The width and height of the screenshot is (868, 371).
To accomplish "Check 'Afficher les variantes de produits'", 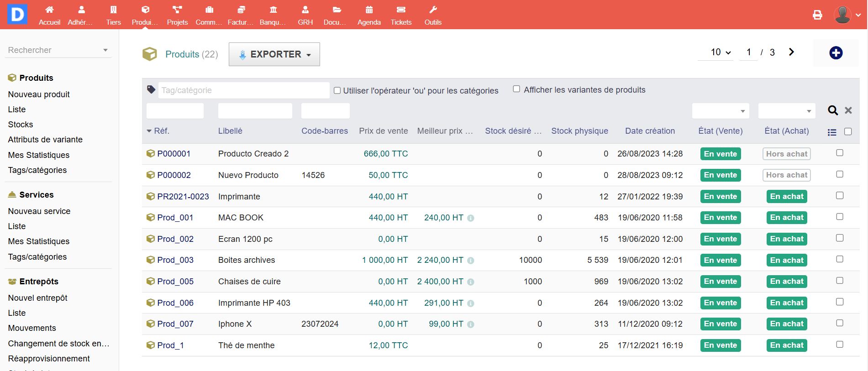I will tap(516, 89).
